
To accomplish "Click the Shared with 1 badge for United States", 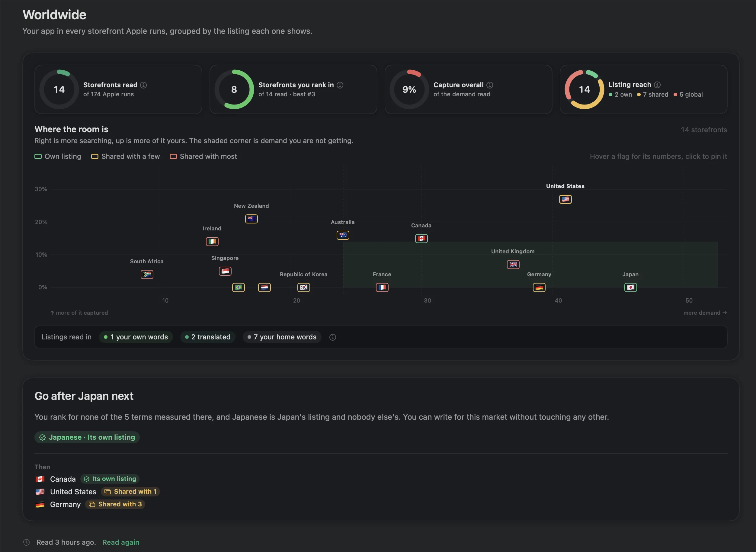I will coord(130,492).
